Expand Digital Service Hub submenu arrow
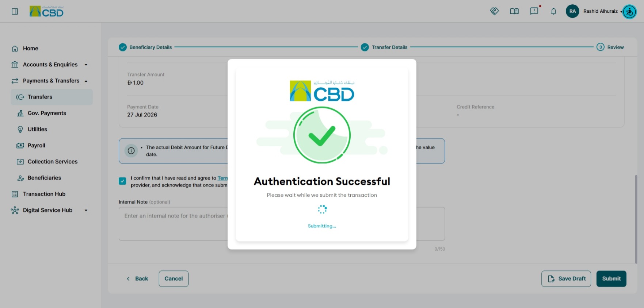The image size is (644, 308). [86, 211]
